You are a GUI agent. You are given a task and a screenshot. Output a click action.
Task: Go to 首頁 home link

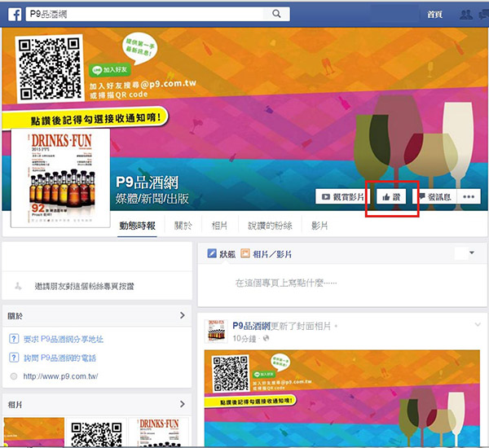pyautogui.click(x=434, y=15)
